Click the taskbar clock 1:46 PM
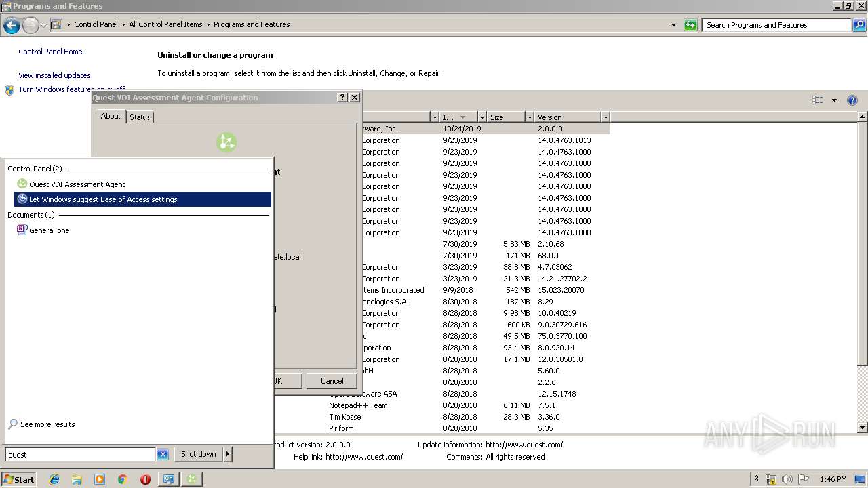Screen dimensions: 868x488 click(x=833, y=479)
